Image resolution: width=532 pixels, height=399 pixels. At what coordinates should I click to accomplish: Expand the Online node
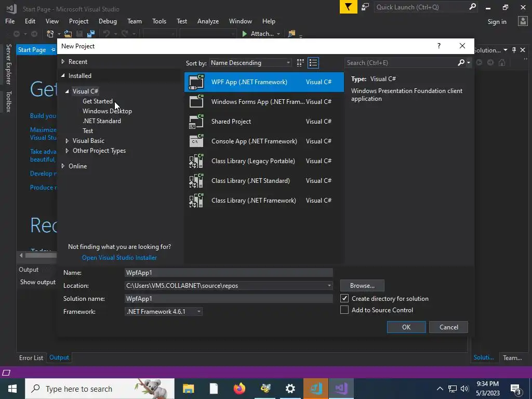(x=63, y=166)
